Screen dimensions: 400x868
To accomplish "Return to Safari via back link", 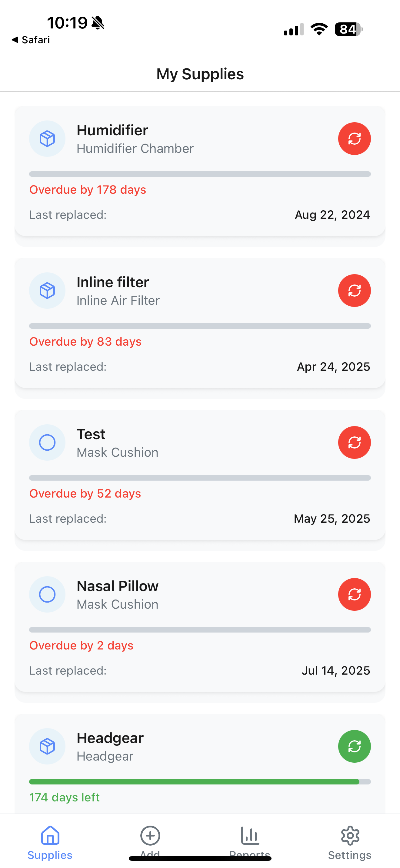I will pyautogui.click(x=31, y=40).
